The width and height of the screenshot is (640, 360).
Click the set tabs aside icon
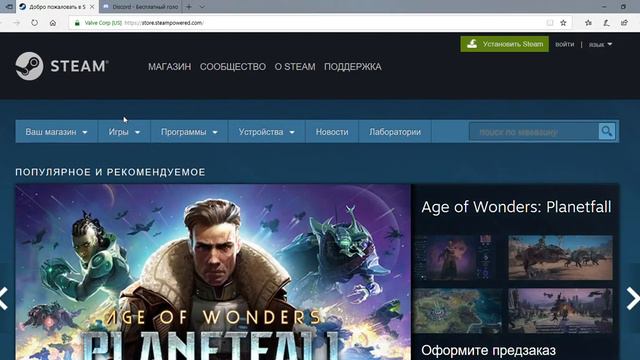point(9,7)
